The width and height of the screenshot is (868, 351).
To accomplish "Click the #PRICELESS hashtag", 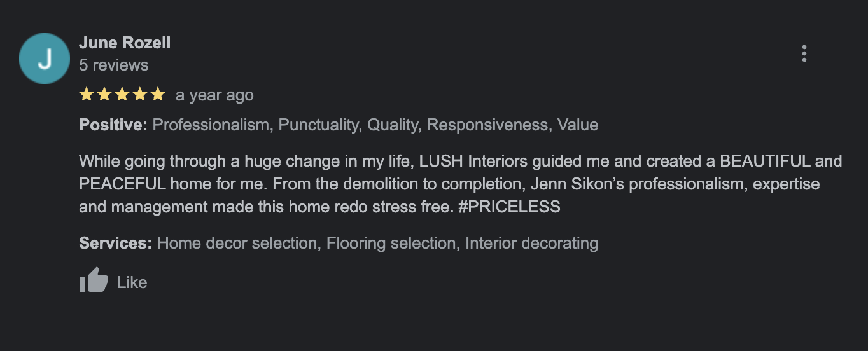I will point(509,207).
